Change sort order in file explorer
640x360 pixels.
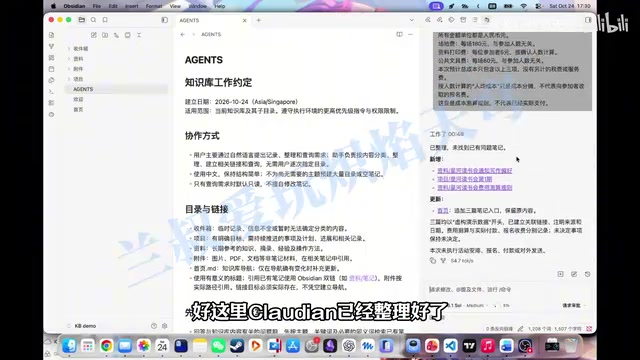[117, 35]
